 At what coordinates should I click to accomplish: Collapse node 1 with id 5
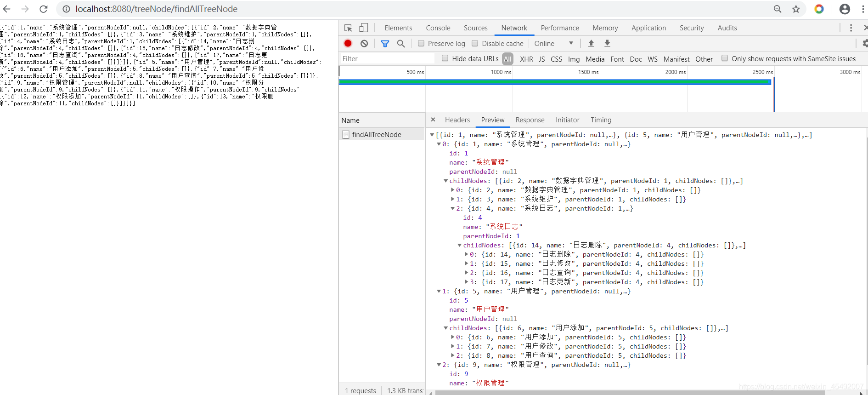[x=439, y=291]
